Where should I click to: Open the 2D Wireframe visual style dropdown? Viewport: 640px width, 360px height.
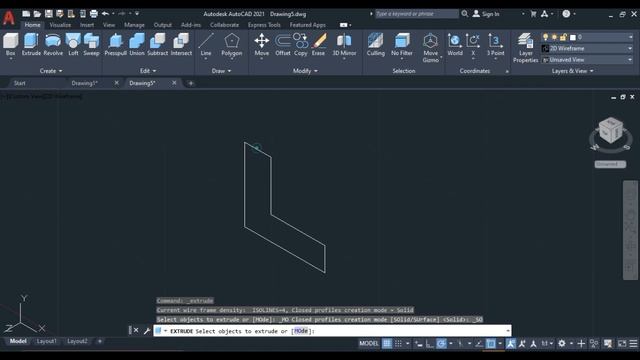(587, 48)
